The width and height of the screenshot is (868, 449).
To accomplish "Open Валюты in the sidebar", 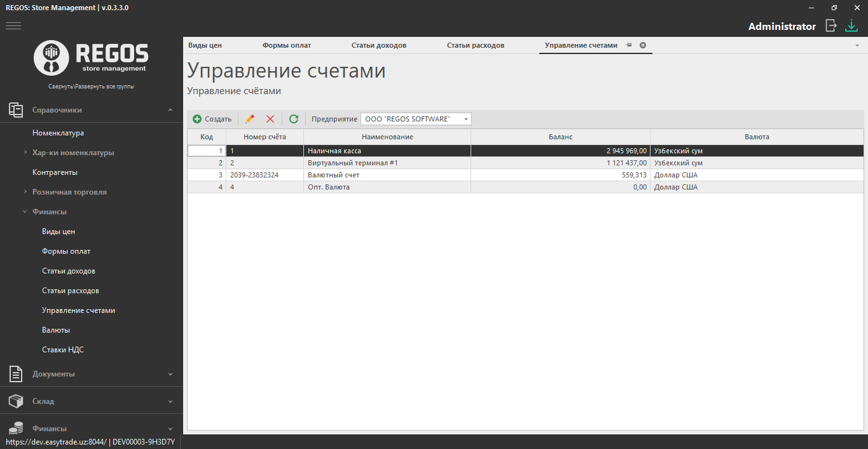I will (x=56, y=330).
